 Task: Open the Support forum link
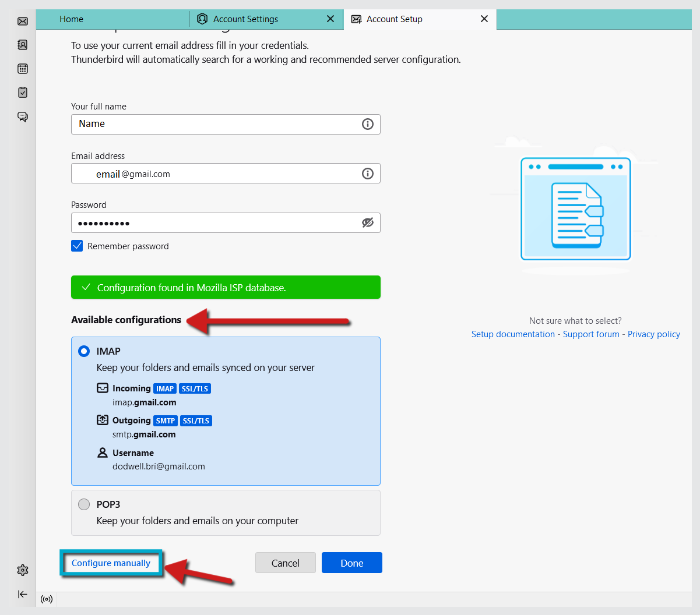[x=591, y=334]
